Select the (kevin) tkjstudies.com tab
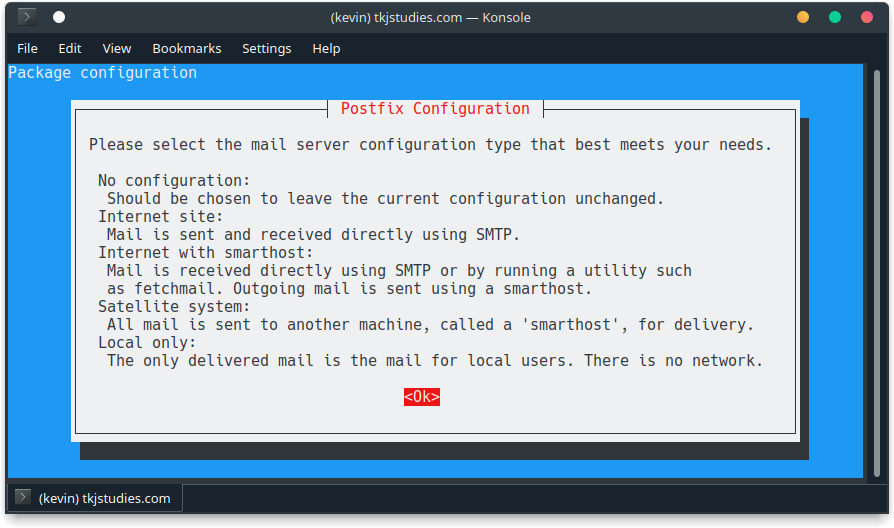Screen dimensions: 894x528 coord(96,498)
